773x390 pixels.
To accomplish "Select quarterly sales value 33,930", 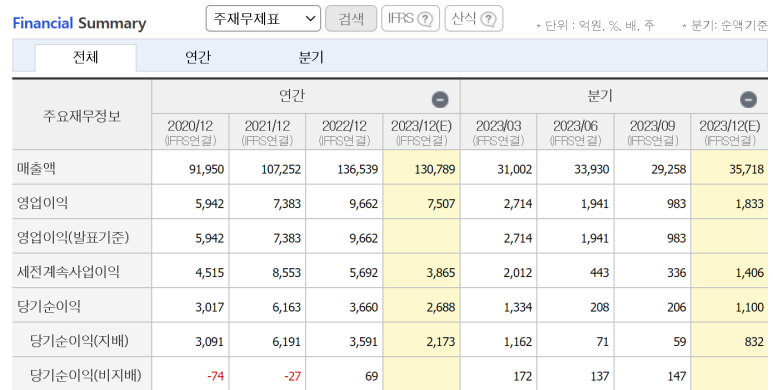I will [592, 169].
